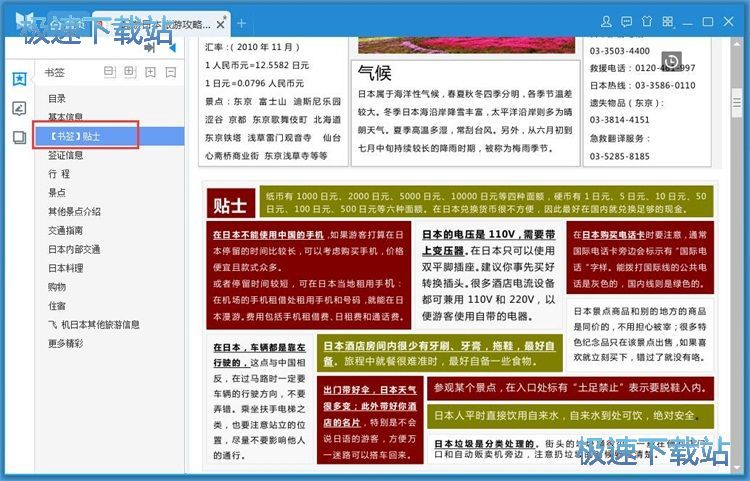Add a new tab with plus button
This screenshot has height=481, width=750.
click(x=242, y=23)
